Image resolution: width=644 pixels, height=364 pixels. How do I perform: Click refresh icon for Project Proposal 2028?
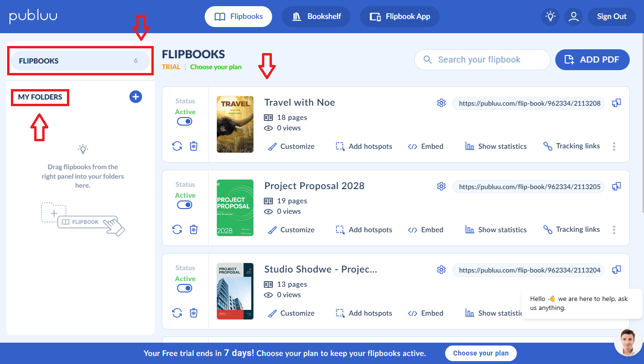pos(177,229)
